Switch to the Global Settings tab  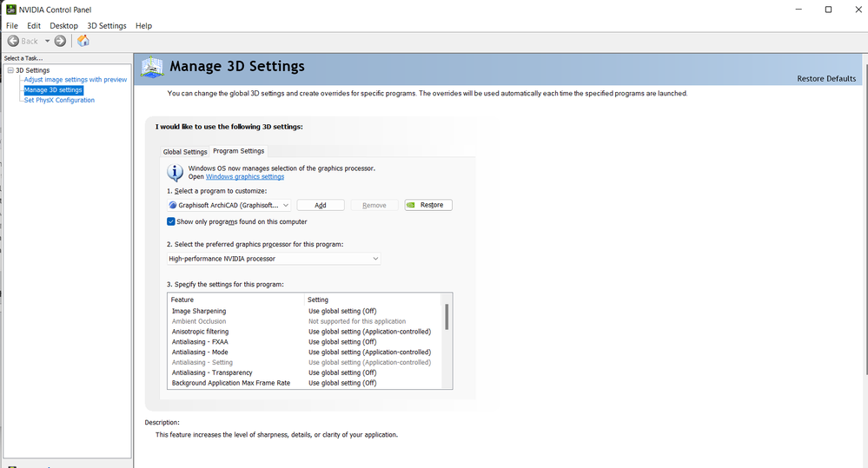(185, 152)
